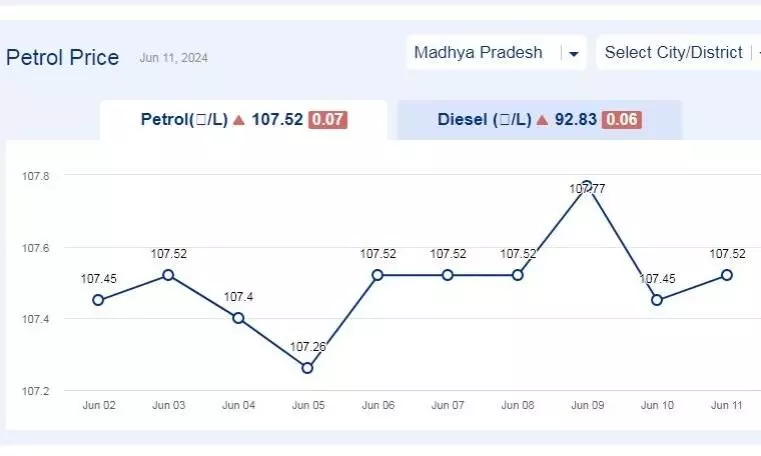The height and width of the screenshot is (456, 761).
Task: Select the Jun 07 data point
Action: tap(447, 275)
